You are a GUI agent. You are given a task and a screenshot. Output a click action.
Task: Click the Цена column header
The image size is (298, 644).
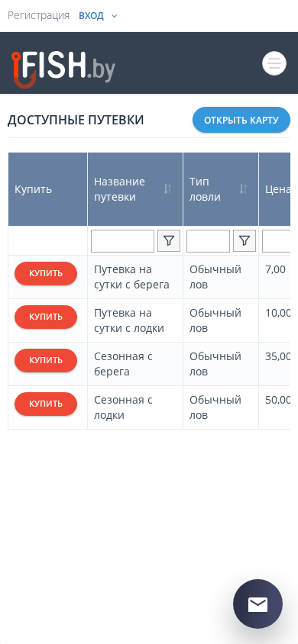coord(274,189)
